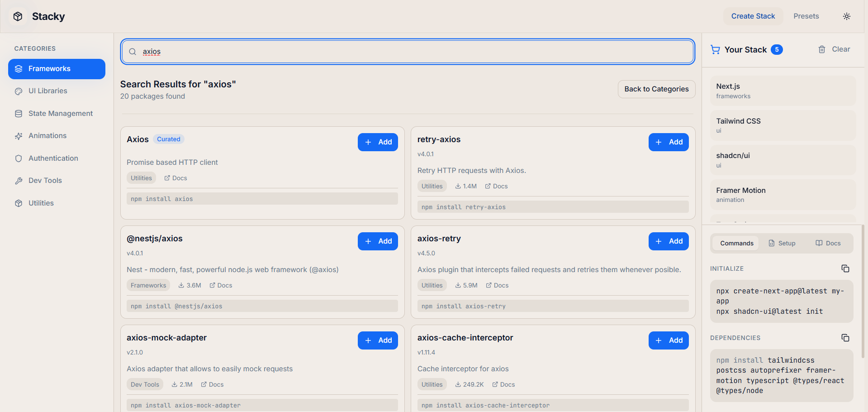The image size is (868, 412).
Task: Click the Dev Tools wrench icon
Action: [19, 181]
